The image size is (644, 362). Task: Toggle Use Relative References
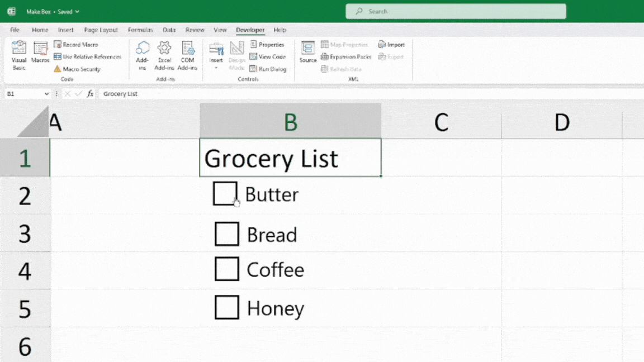pos(88,56)
